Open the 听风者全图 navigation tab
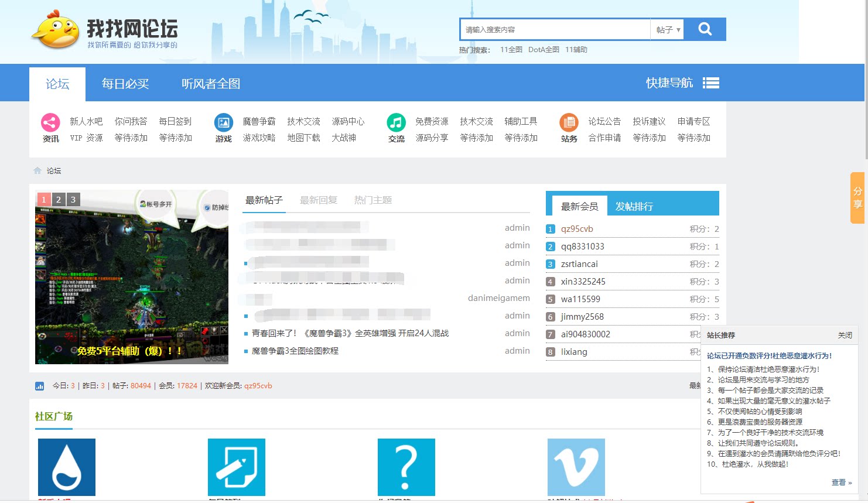Viewport: 868px width, 503px height. coord(211,84)
